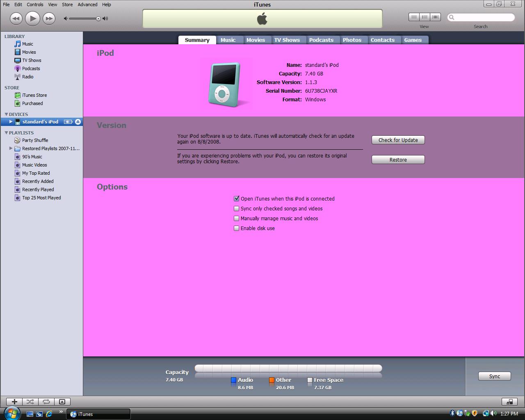
Task: Click the iPod capacity bar
Action: point(288,368)
